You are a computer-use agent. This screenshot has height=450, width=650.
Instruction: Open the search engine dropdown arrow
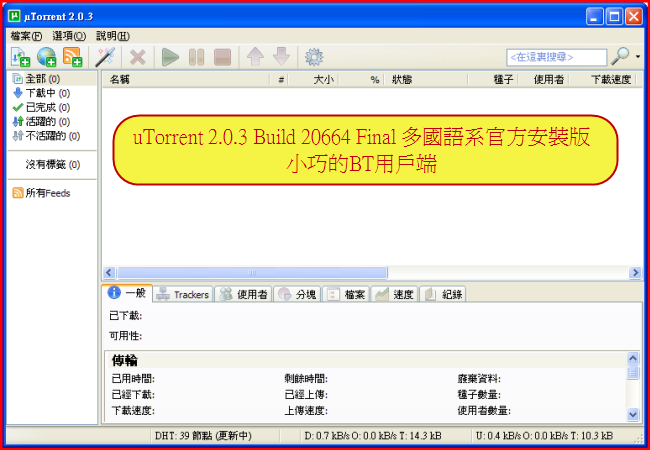639,58
